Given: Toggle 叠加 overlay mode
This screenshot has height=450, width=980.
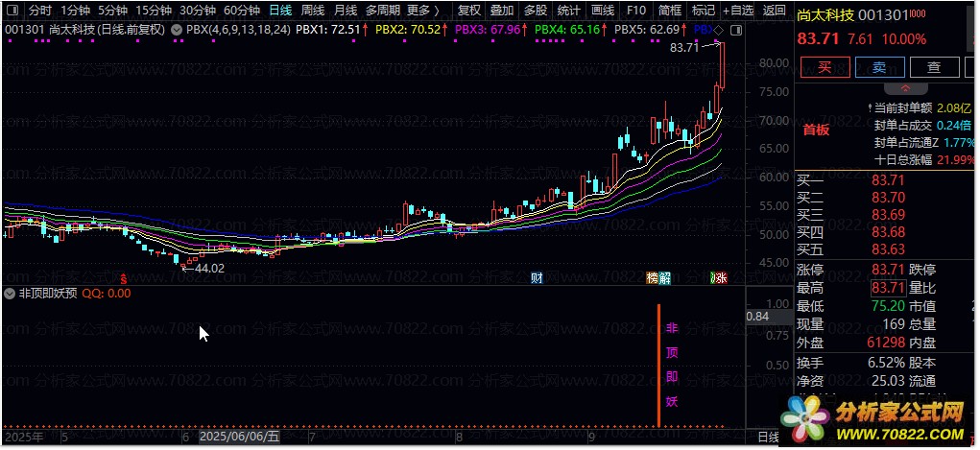Looking at the screenshot, I should (501, 11).
